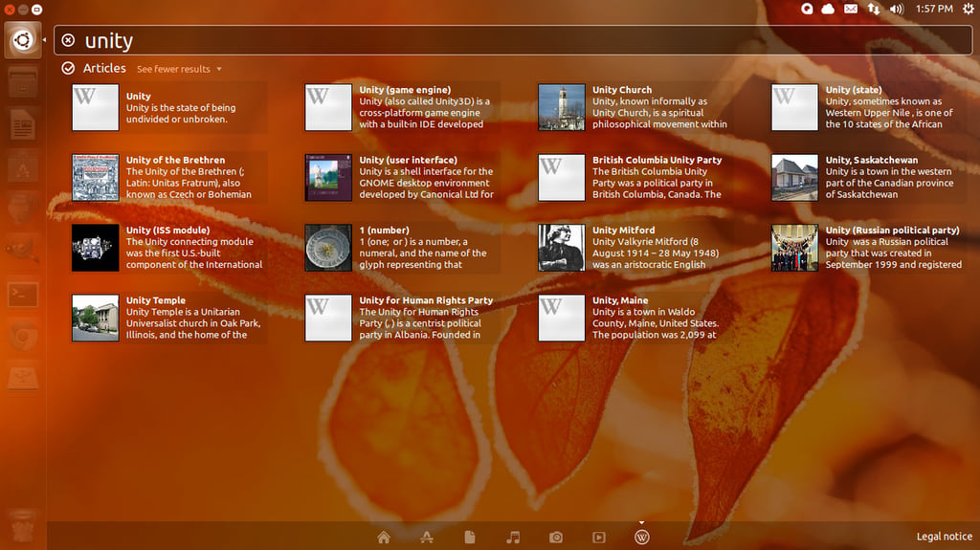Switch to the Photos lens
The image size is (980, 550).
point(556,537)
